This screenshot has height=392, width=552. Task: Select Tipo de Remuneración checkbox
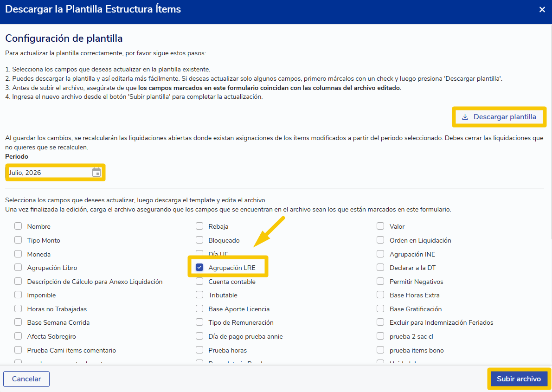click(x=199, y=322)
